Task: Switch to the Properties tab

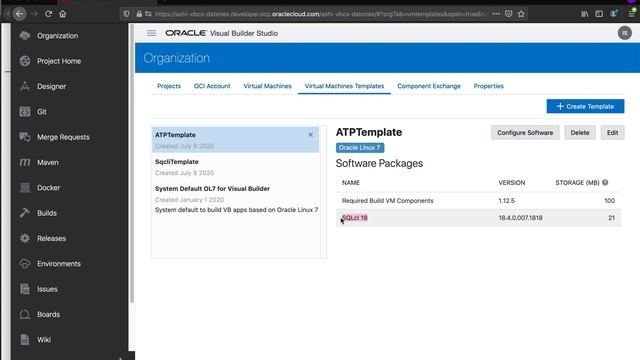Action: [488, 86]
